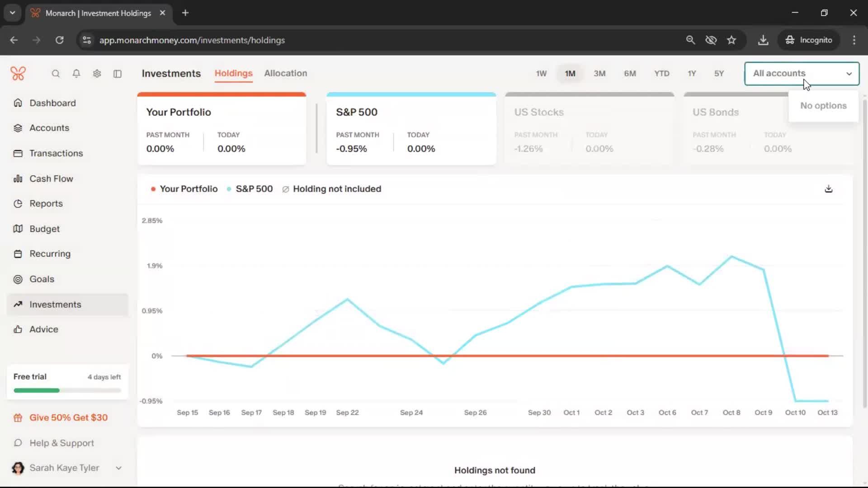Collapse the All accounts dropdown
The height and width of the screenshot is (488, 868).
click(x=849, y=74)
